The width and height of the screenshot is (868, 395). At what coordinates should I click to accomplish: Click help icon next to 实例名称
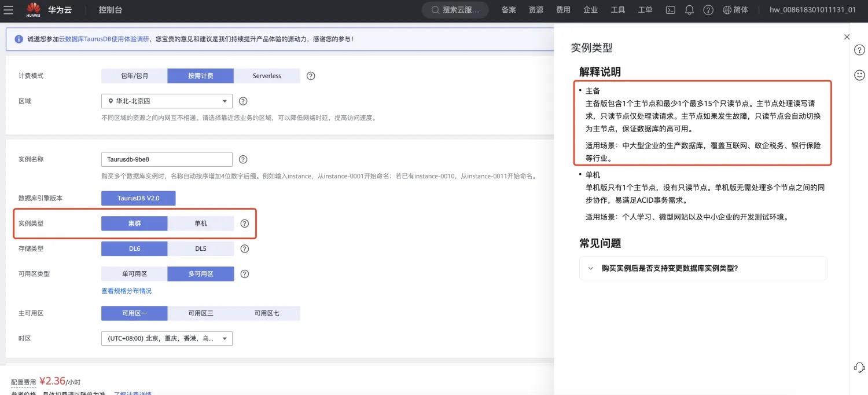pos(243,159)
